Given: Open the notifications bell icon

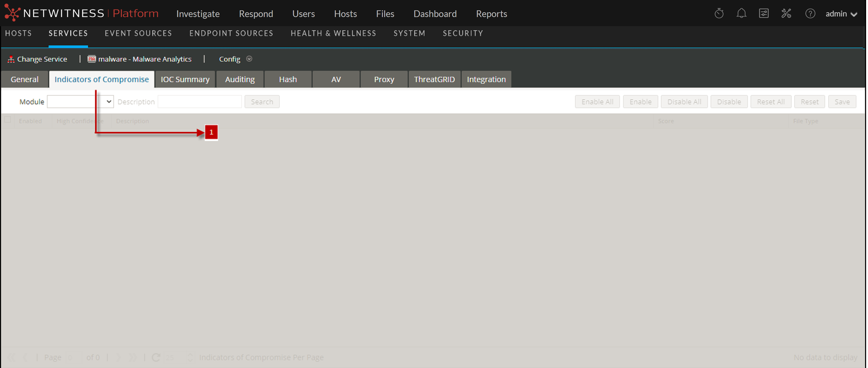Looking at the screenshot, I should coord(741,14).
